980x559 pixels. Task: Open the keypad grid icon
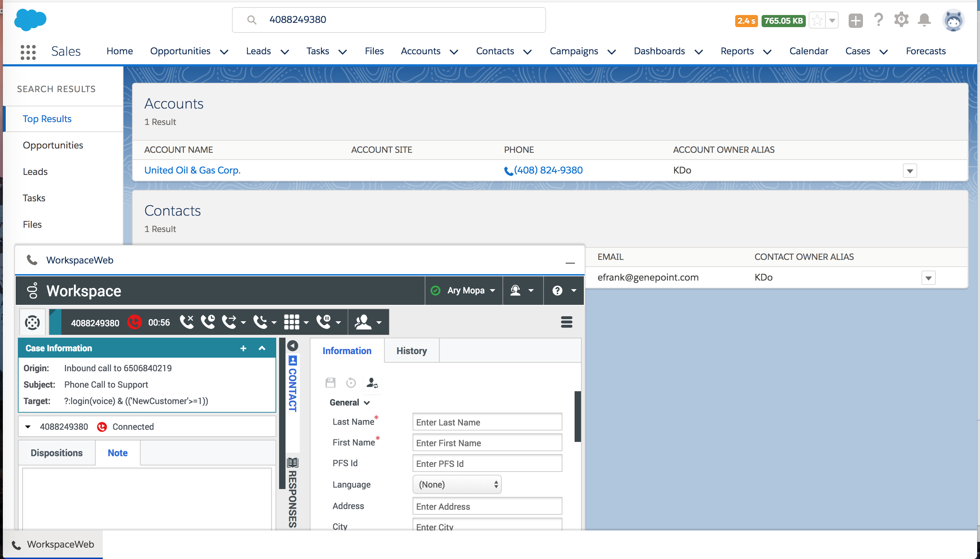(x=292, y=322)
